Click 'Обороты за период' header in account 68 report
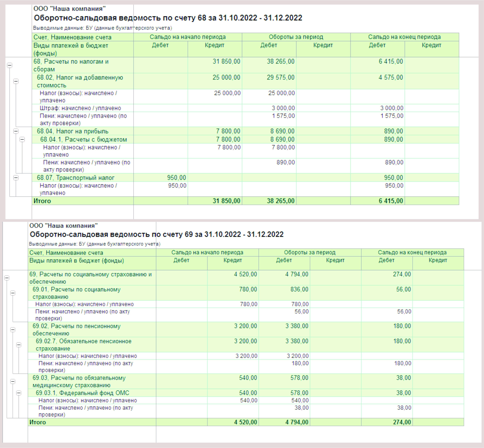This screenshot has height=448, width=484. (296, 37)
